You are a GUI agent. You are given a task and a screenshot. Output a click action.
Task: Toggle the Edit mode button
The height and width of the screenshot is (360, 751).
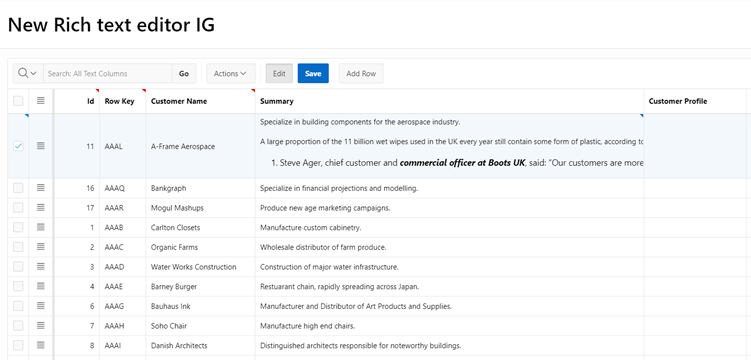(279, 73)
